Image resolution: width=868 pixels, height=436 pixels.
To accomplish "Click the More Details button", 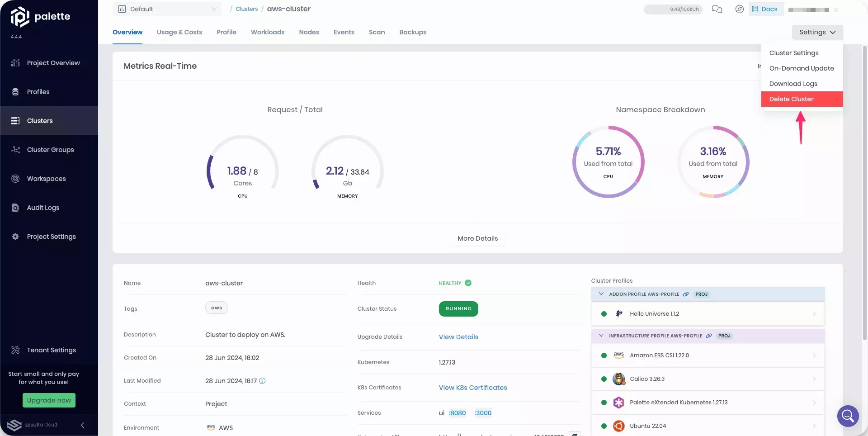I will click(478, 238).
